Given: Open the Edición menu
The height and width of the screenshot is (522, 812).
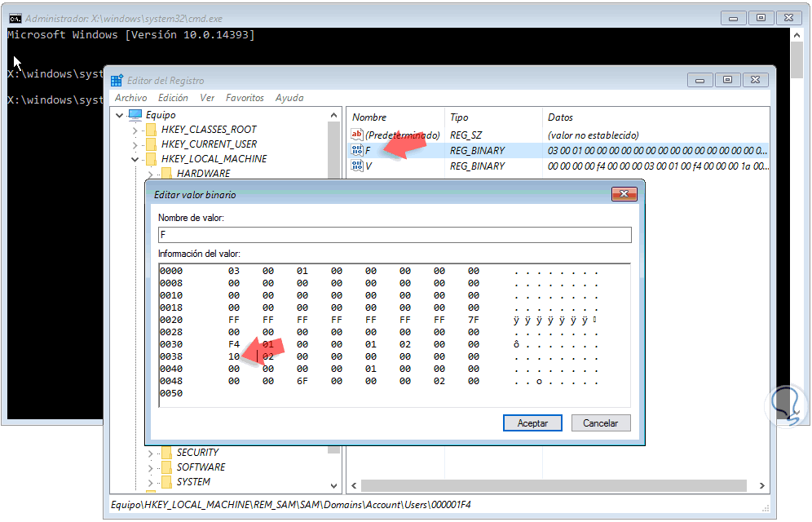Looking at the screenshot, I should click(x=173, y=98).
